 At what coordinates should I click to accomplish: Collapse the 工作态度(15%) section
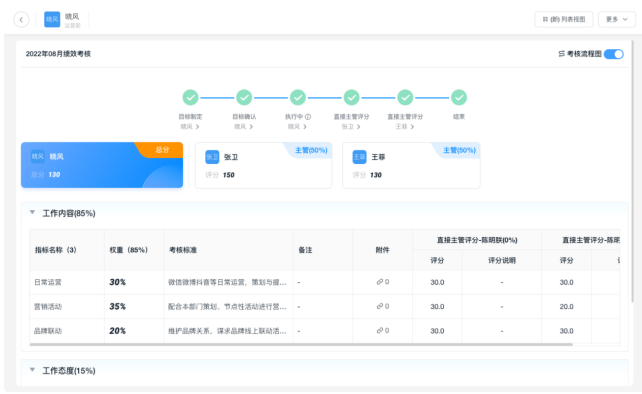pos(32,370)
